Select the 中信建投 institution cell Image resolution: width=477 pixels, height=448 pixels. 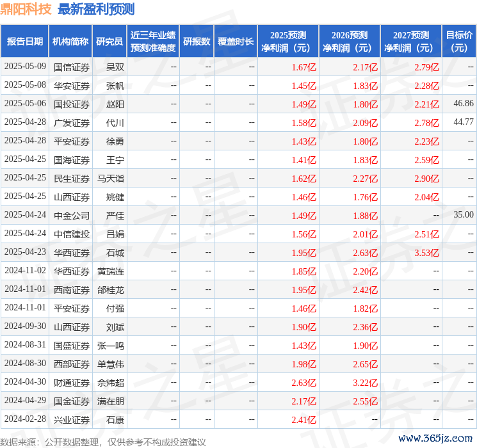71,234
